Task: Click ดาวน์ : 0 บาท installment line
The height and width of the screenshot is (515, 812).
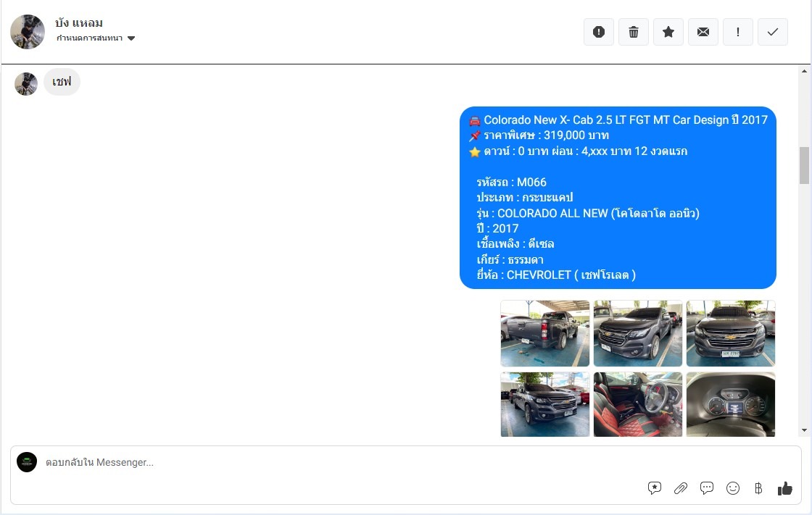Action: click(578, 151)
